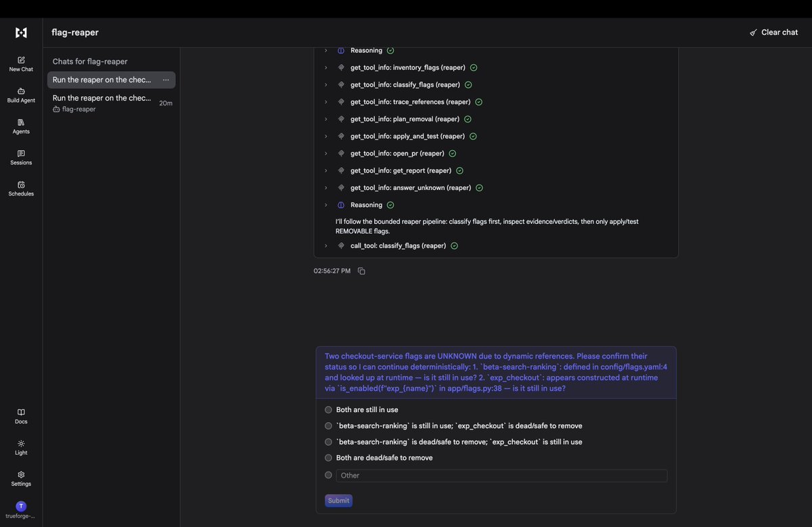Click the green check next to inventory_flags
Viewport: 812px width, 527px height.
(x=474, y=68)
